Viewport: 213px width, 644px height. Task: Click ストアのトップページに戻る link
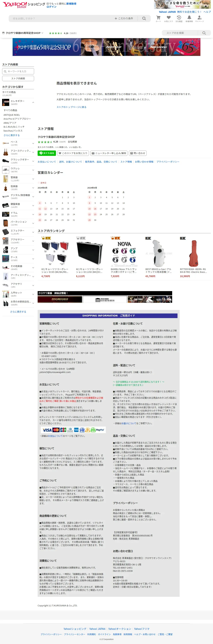[x=71, y=107]
